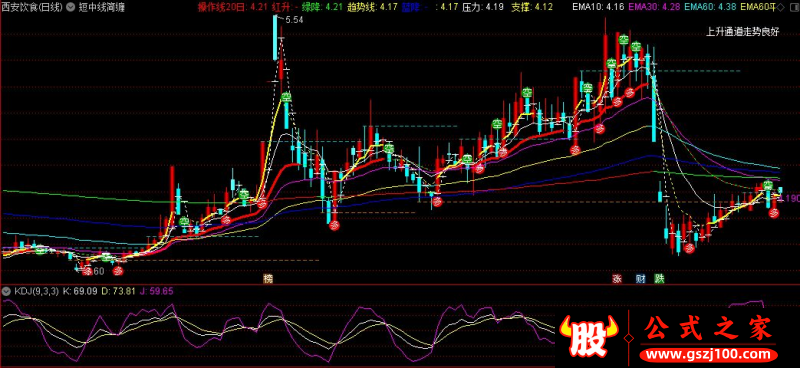Click the 短中线简缠 indicator name
This screenshot has height=368, width=800.
click(102, 8)
